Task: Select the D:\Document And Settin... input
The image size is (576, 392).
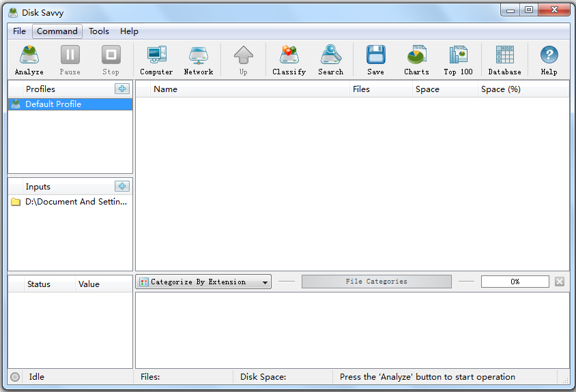Action: (x=70, y=202)
